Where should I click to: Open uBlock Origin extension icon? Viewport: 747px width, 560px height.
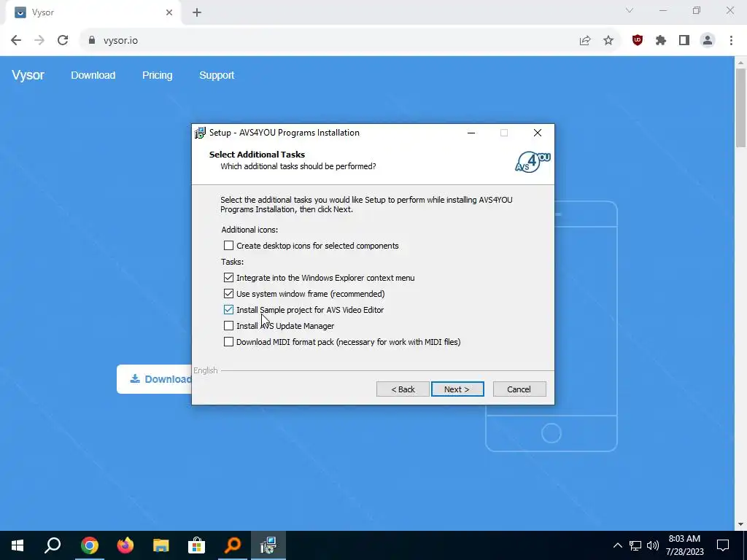click(638, 41)
